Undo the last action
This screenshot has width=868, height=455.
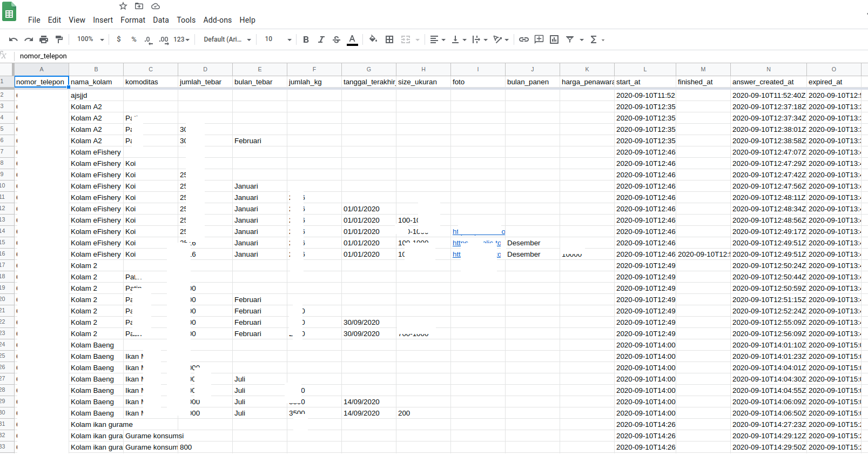pyautogui.click(x=14, y=39)
